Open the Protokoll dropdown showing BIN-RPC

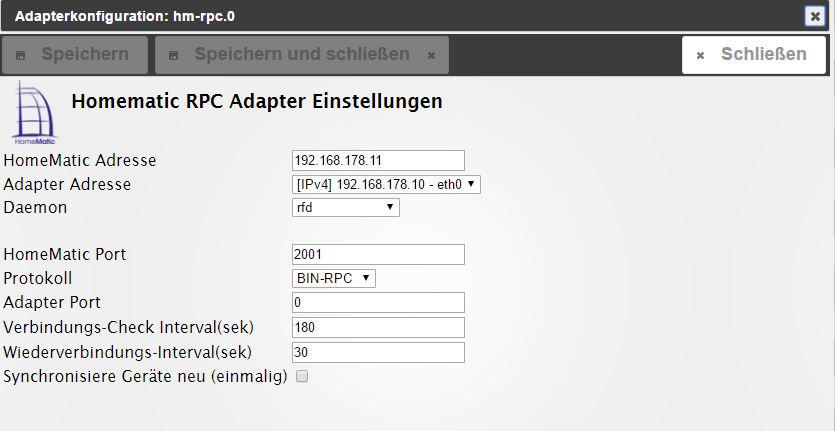point(334,278)
